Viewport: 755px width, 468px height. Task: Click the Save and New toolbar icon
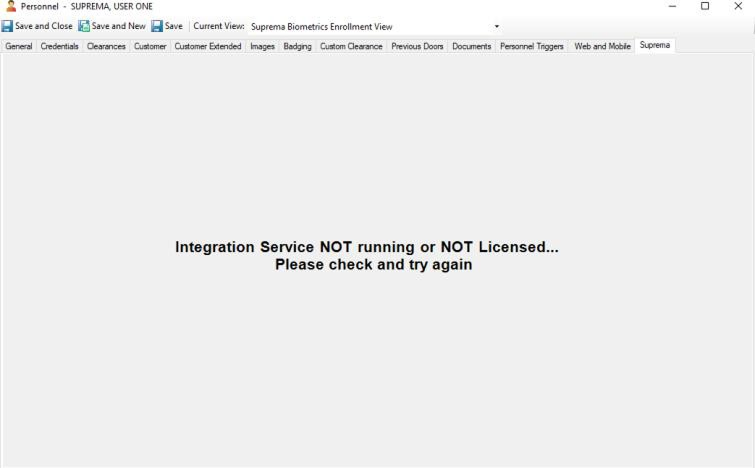pos(84,26)
